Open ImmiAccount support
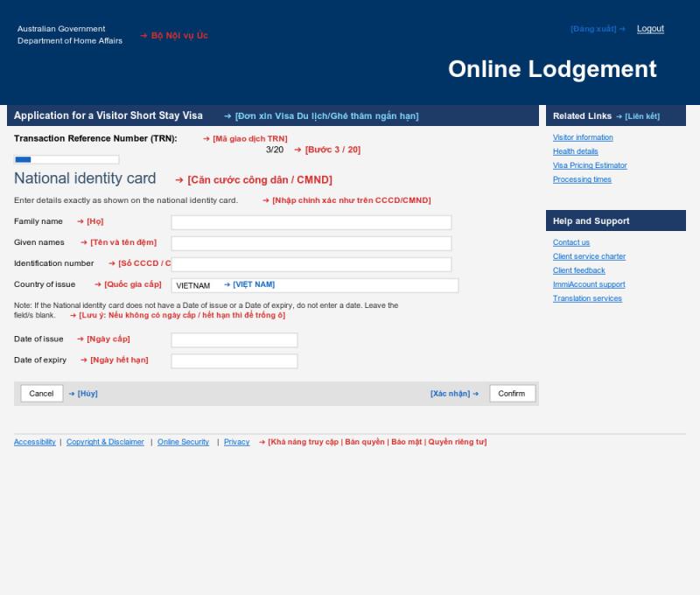Image resolution: width=700 pixels, height=595 pixels. click(589, 284)
